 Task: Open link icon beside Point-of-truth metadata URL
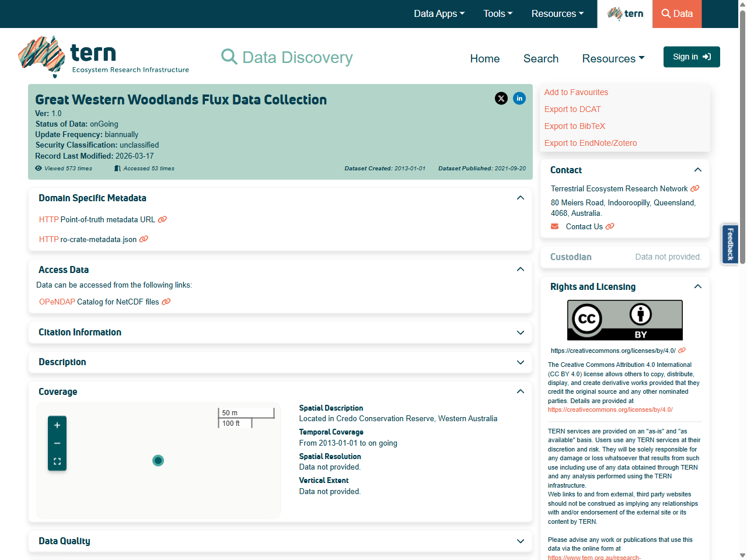tap(162, 219)
